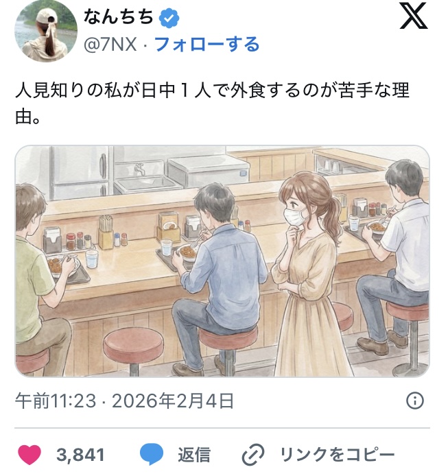Like the tweet with the heart icon
The width and height of the screenshot is (448, 476).
tap(30, 455)
